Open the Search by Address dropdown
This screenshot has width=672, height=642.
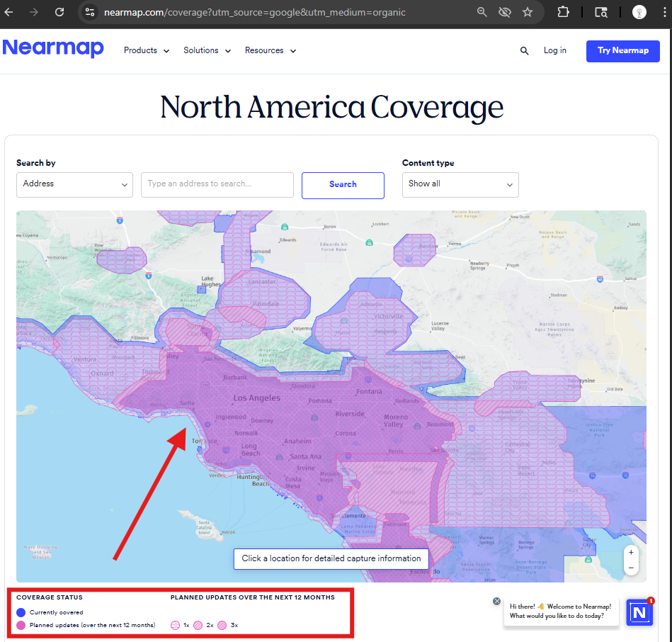click(74, 185)
